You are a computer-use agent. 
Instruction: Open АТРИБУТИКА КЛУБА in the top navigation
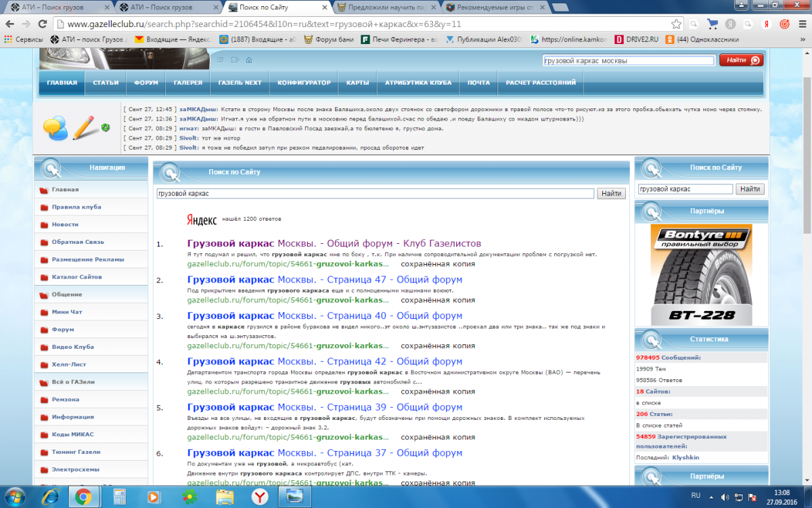[418, 83]
